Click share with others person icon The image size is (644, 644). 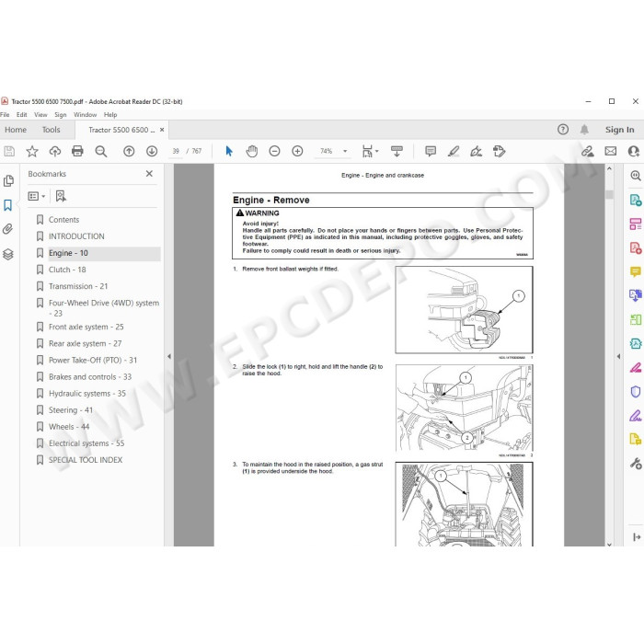coord(633,152)
